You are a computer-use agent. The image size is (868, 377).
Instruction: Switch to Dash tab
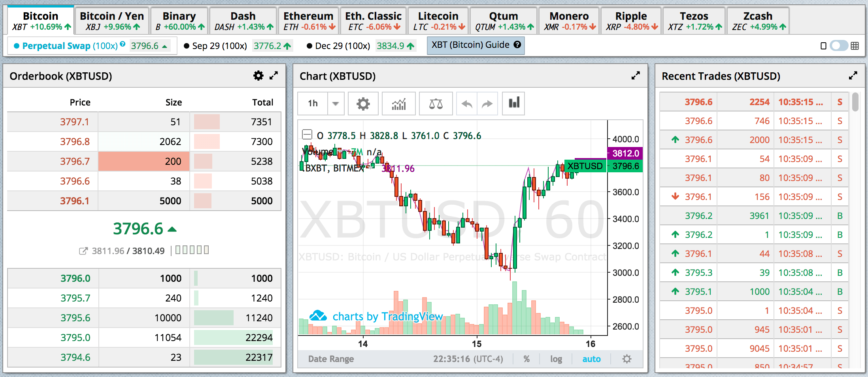click(243, 20)
